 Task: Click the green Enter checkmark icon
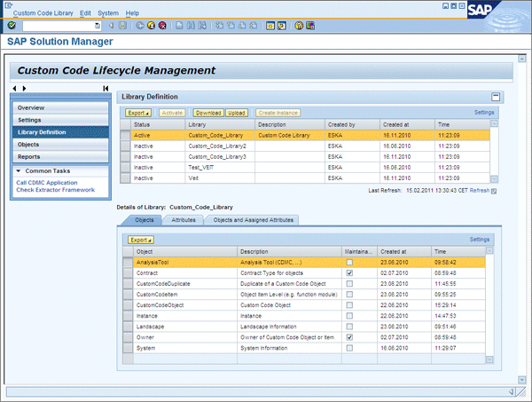[12, 26]
